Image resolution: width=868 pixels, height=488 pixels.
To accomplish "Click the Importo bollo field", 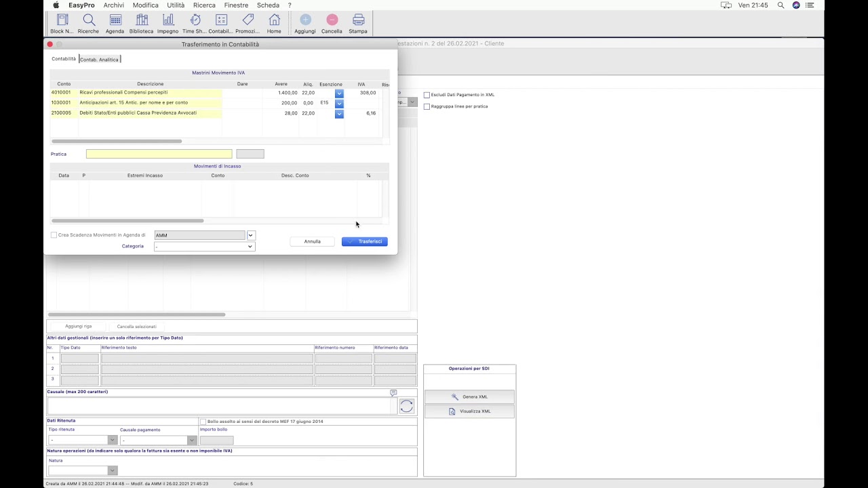I will [216, 440].
